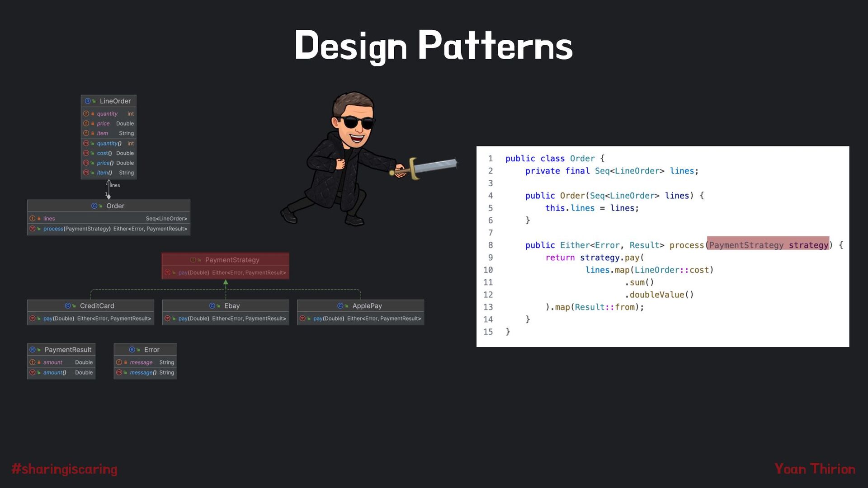Click the record icon beside LineOrder
The height and width of the screenshot is (488, 868).
pyautogui.click(x=88, y=101)
